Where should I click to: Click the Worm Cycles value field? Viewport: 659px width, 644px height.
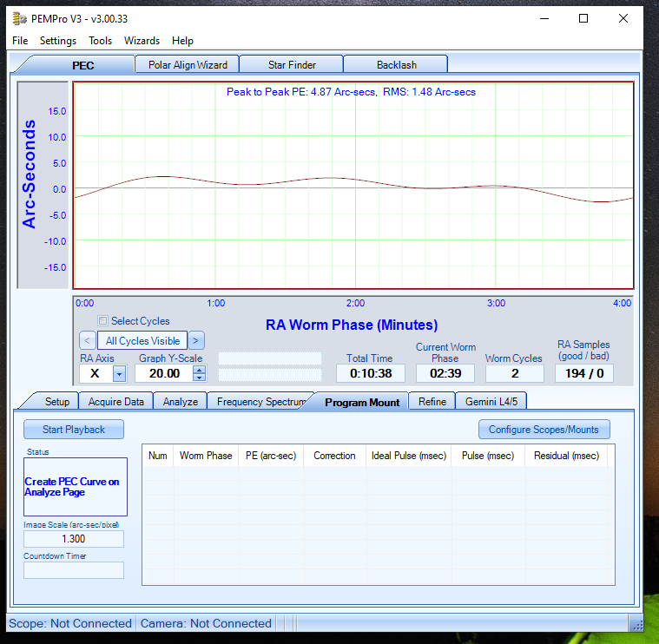515,373
